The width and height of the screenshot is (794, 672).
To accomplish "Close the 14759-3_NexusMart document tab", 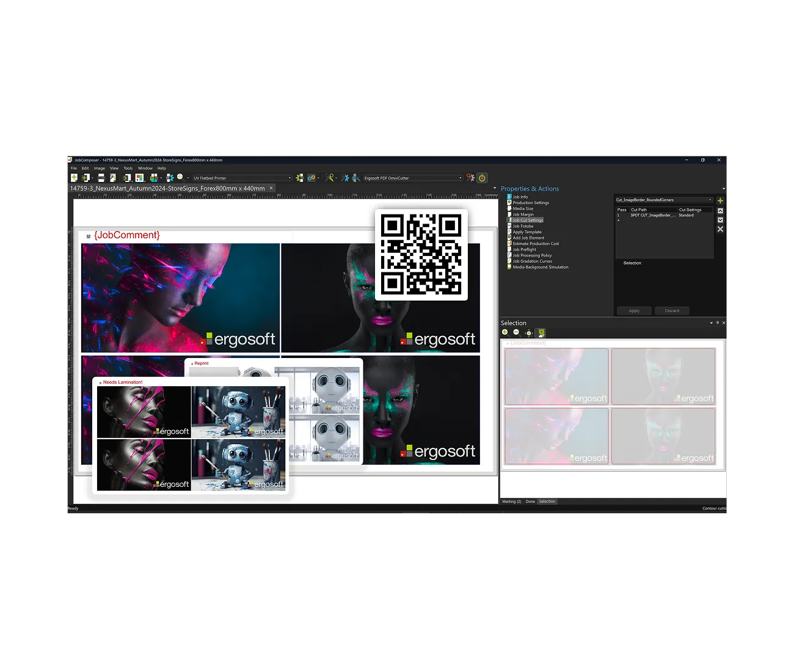I will (271, 188).
